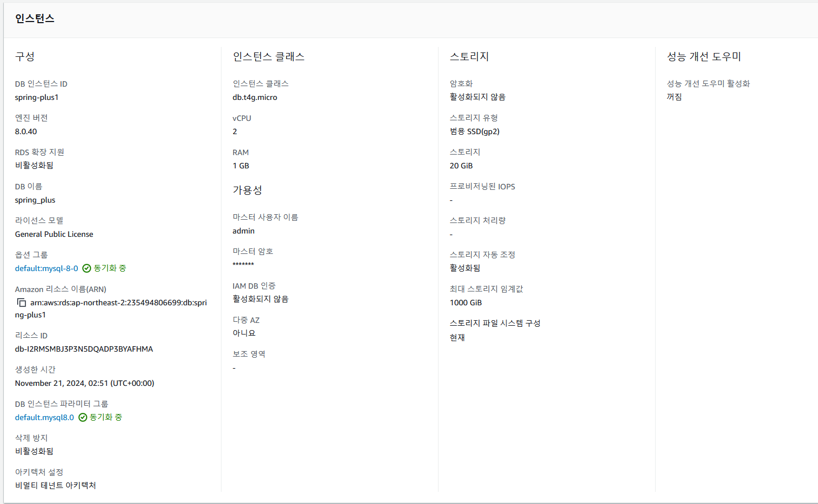Image resolution: width=818 pixels, height=504 pixels.
Task: Click the green sync status icon beside default.mysql8.0
Action: point(83,417)
